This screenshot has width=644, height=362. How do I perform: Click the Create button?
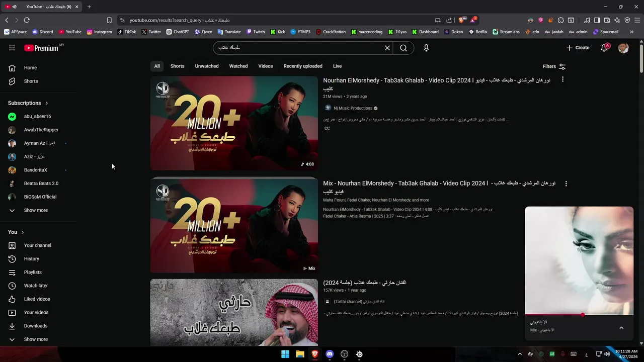(x=578, y=48)
